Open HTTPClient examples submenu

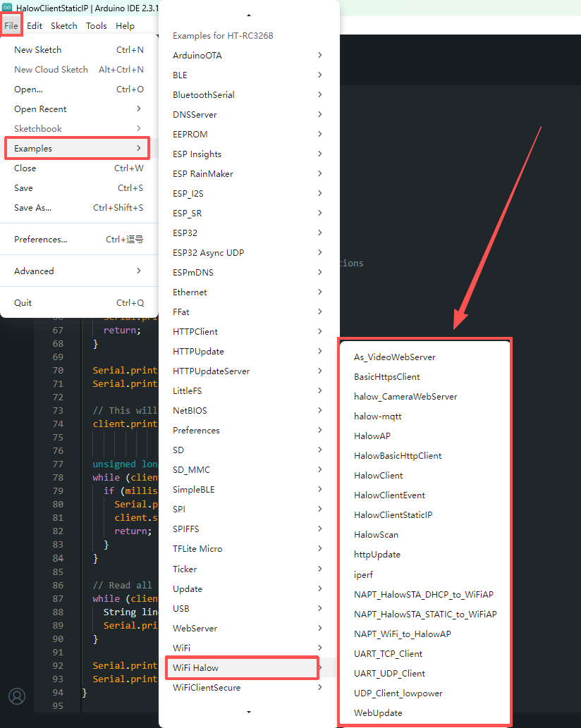tap(249, 331)
